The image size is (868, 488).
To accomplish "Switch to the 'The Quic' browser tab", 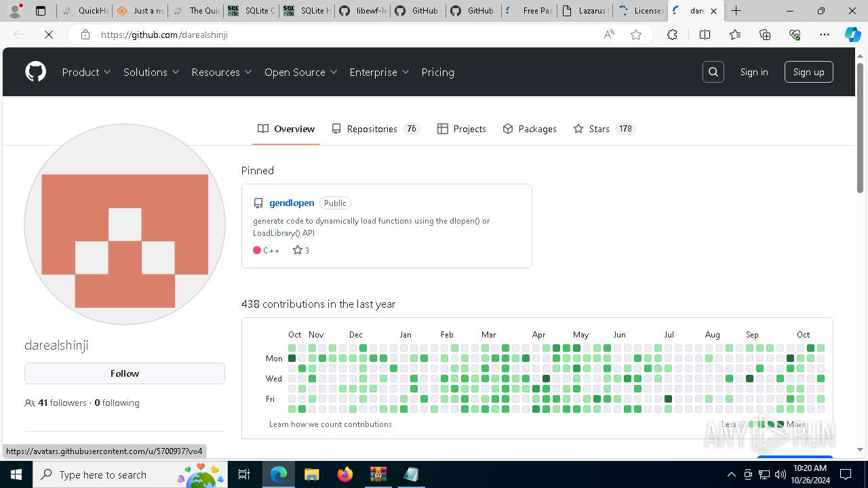I will coord(196,11).
